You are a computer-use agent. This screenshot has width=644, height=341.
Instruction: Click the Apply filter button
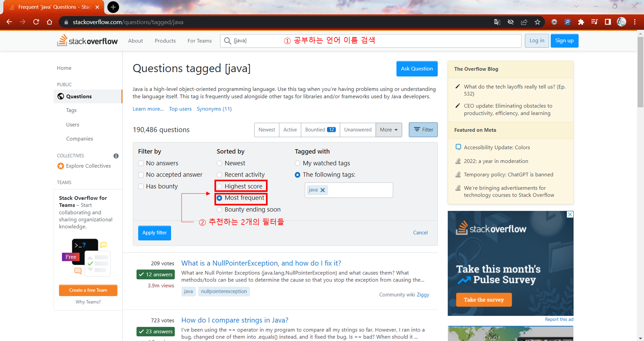(x=155, y=233)
